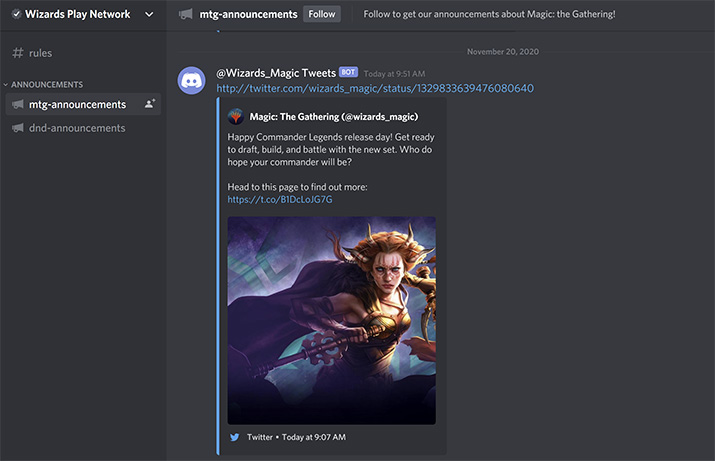715x461 pixels.
Task: Click the Magic: The Gathering embed avatar
Action: pyautogui.click(x=236, y=117)
